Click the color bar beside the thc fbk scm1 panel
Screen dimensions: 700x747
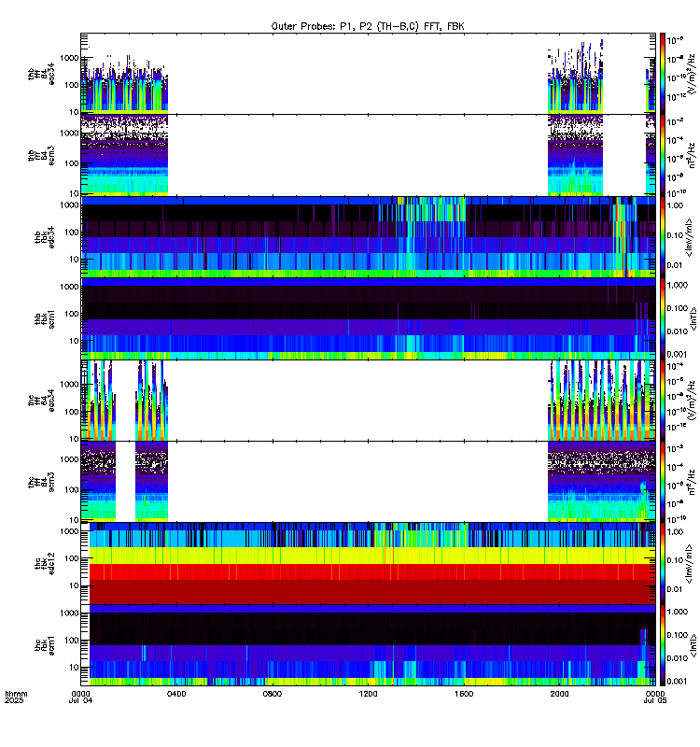pyautogui.click(x=663, y=645)
